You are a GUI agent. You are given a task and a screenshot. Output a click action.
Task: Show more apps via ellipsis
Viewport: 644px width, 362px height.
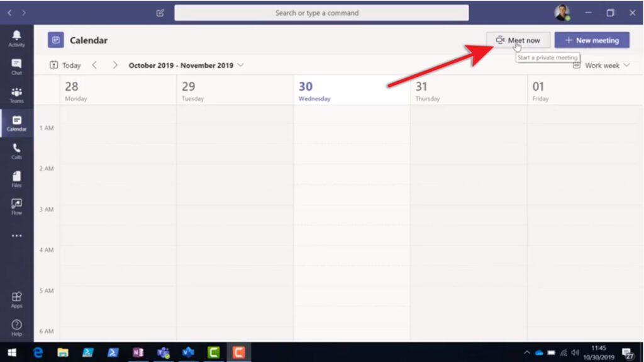point(16,235)
